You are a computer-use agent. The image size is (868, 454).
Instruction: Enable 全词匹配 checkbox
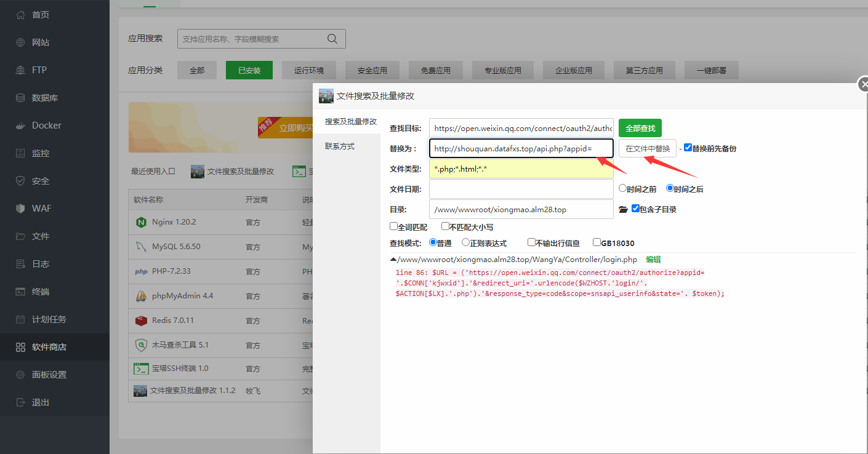(x=394, y=226)
